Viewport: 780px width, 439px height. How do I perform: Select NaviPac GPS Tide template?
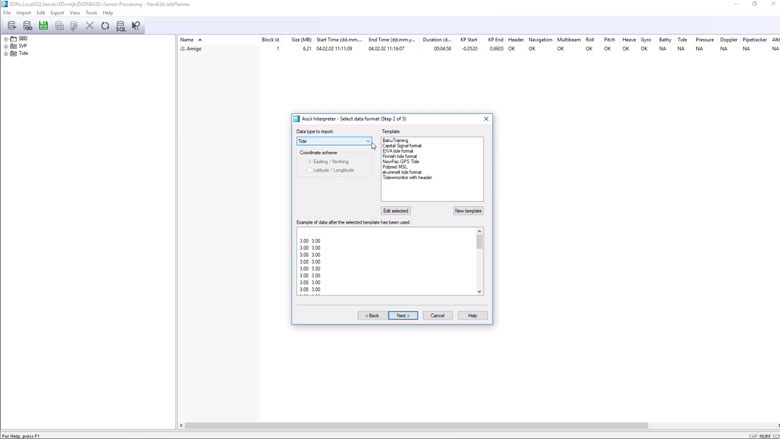[x=401, y=161]
